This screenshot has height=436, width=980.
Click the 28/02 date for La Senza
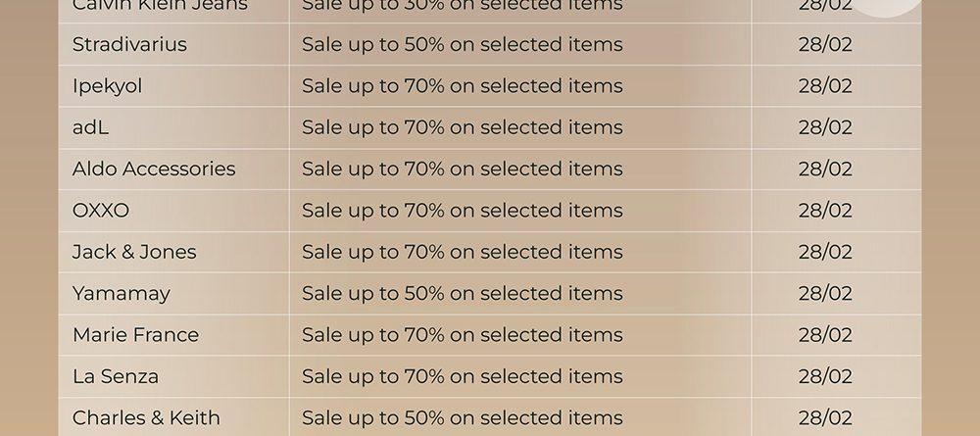click(x=825, y=376)
